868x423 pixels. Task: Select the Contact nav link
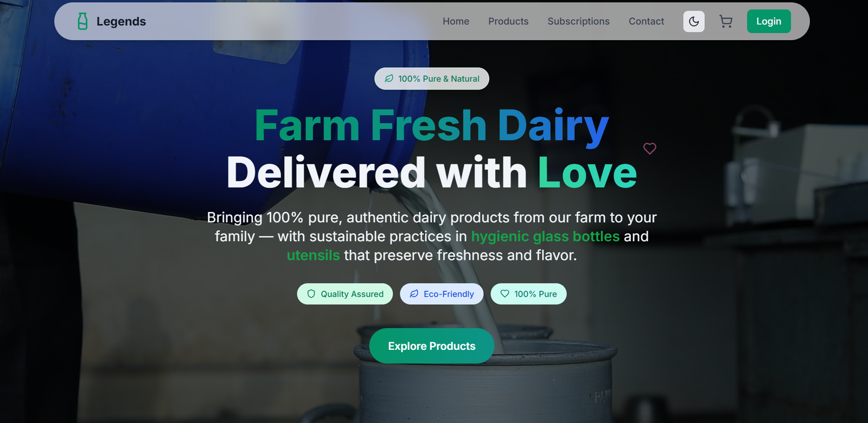646,22
